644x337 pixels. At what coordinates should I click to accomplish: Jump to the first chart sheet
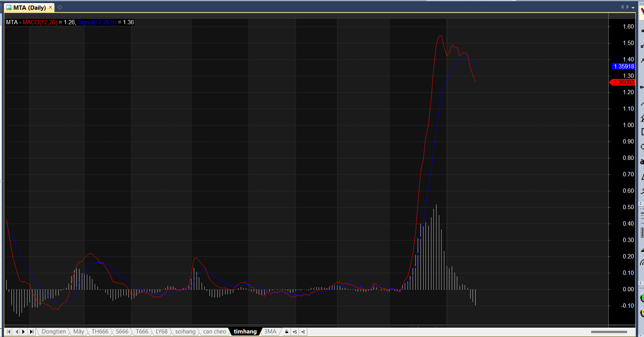point(9,332)
